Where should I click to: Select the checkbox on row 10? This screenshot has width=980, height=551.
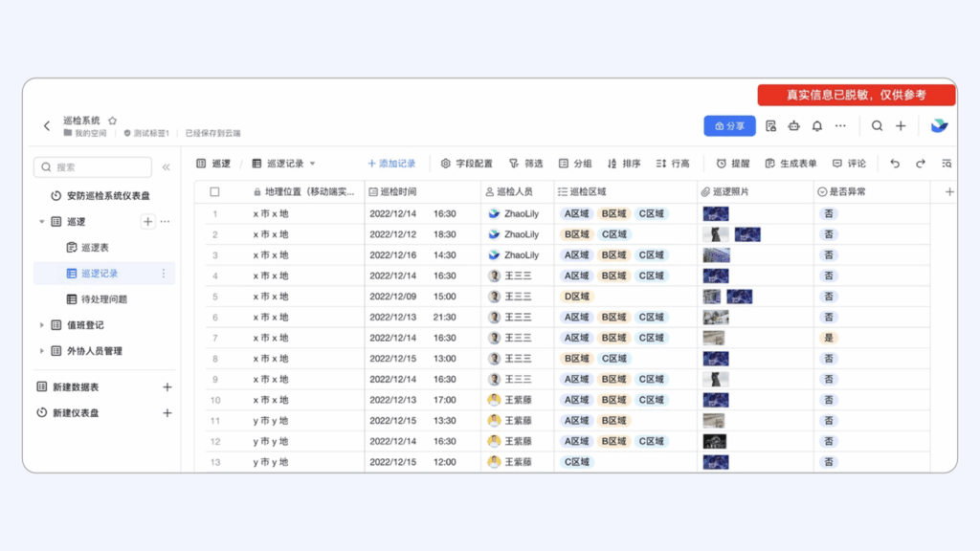[215, 400]
